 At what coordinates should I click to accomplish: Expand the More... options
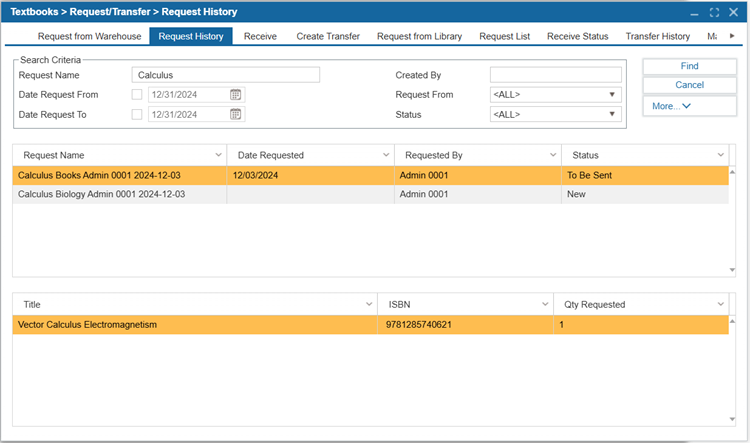coord(689,106)
